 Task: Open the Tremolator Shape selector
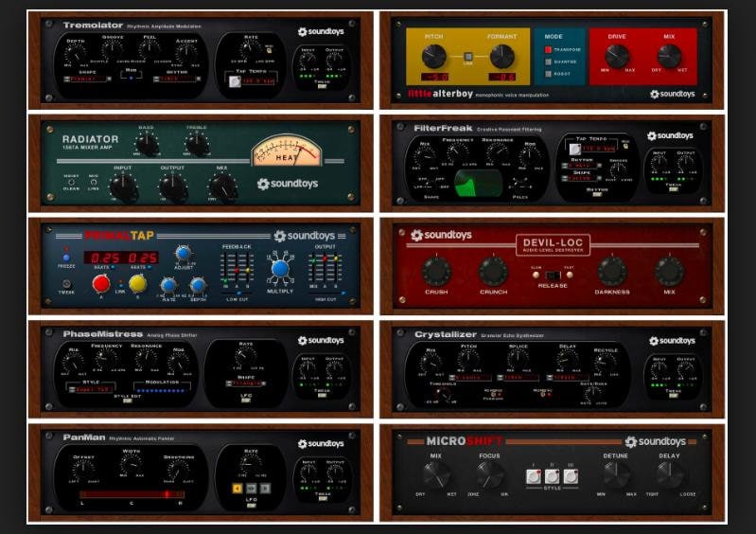tap(87, 79)
